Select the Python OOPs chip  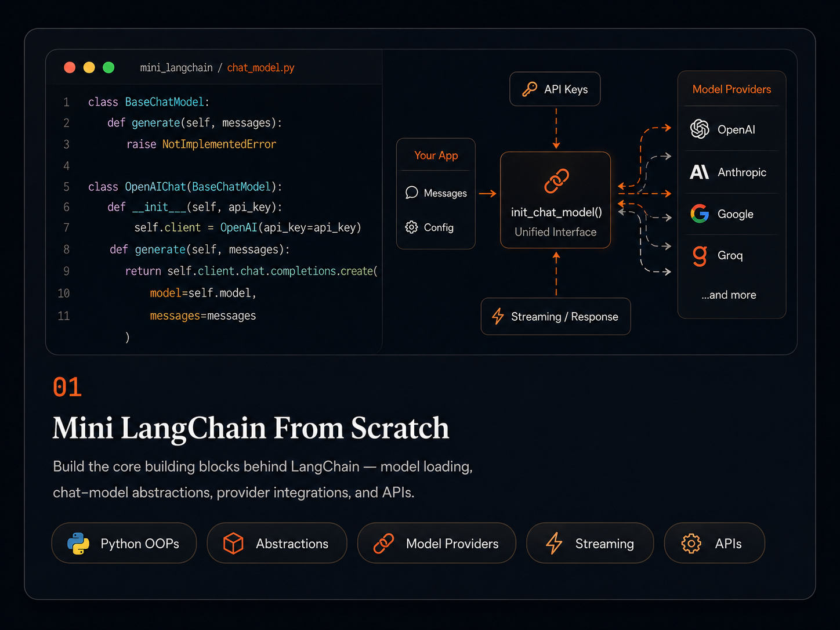(x=124, y=543)
